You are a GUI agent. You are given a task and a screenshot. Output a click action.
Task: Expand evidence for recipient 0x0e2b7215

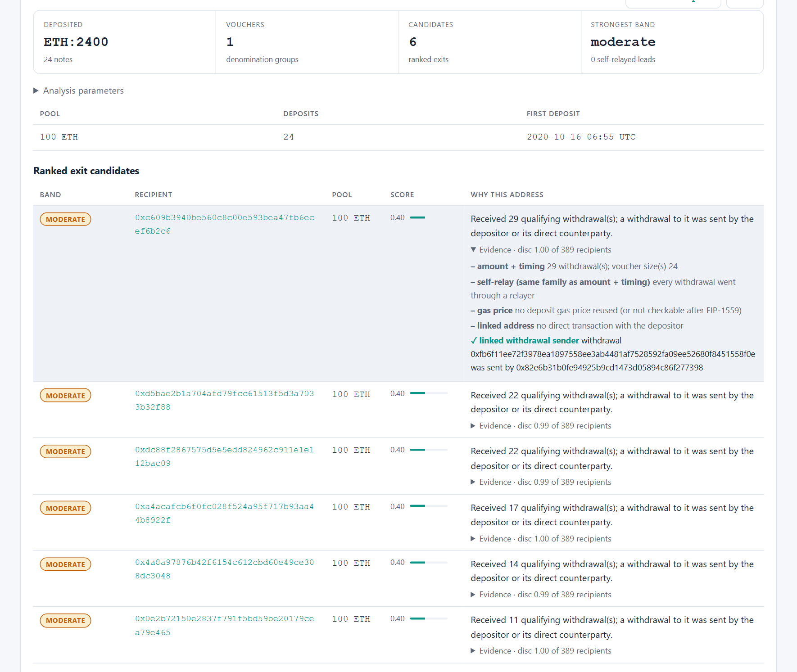coord(541,651)
